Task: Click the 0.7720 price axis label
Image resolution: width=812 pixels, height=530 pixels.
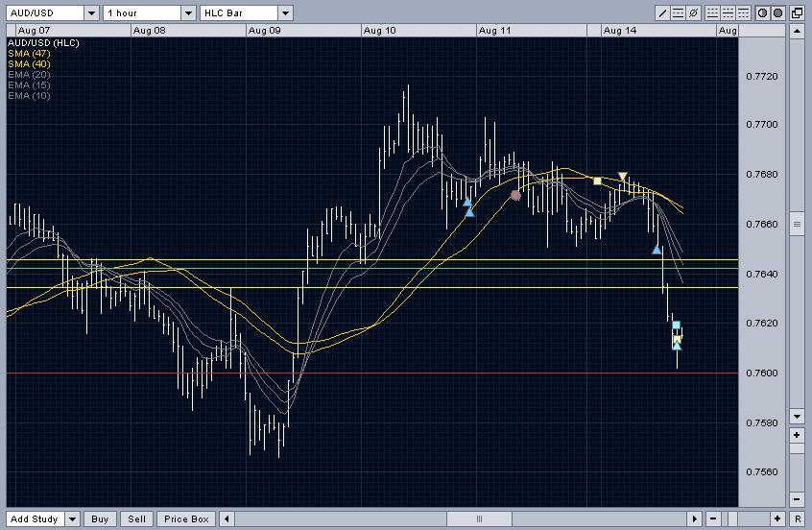Action: point(762,77)
